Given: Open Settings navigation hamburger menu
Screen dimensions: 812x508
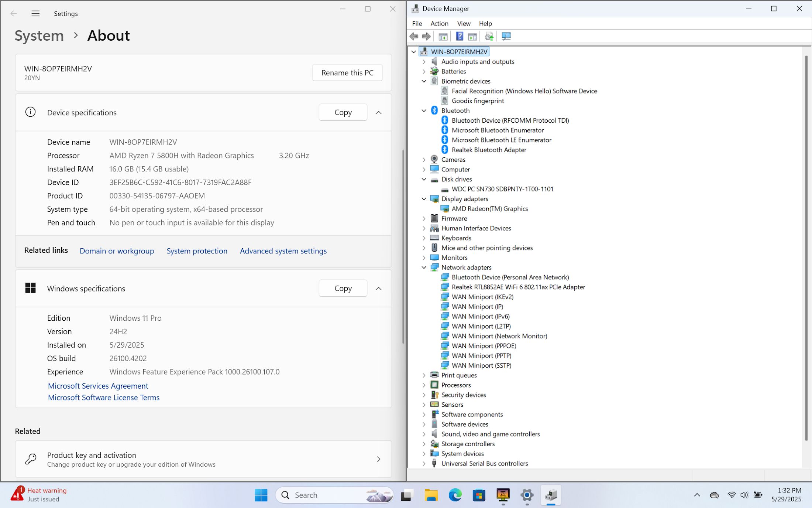Looking at the screenshot, I should pyautogui.click(x=35, y=14).
